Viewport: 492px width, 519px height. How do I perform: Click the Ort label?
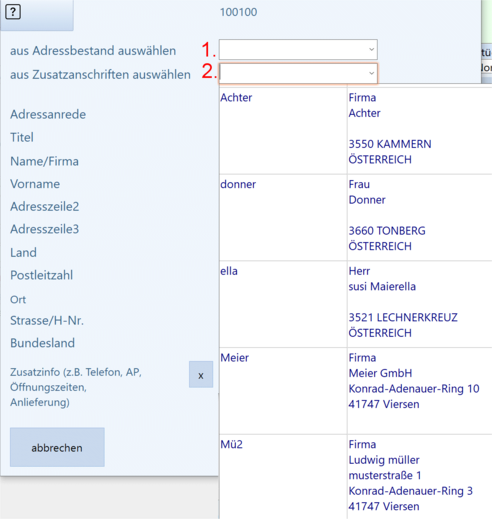[x=18, y=300]
